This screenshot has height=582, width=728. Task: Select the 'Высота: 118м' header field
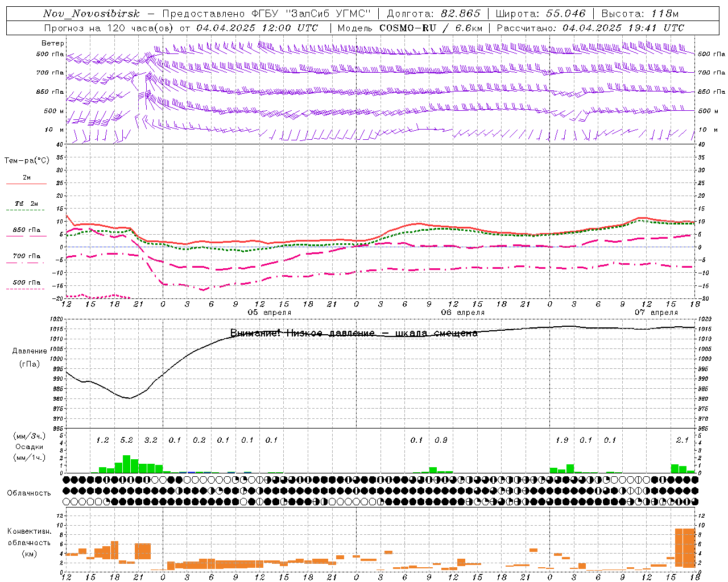pos(640,14)
